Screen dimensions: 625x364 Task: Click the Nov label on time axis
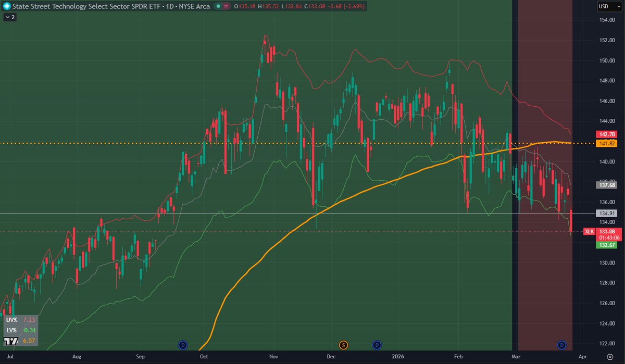pyautogui.click(x=273, y=358)
